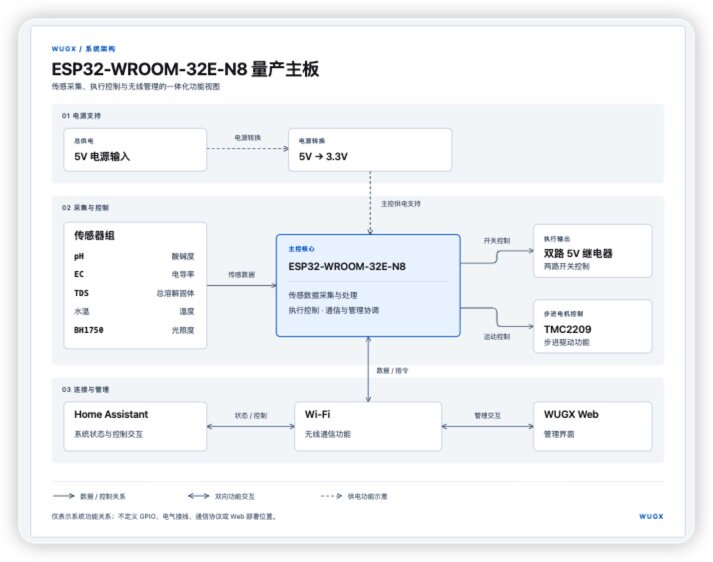Click the "两路开关控制" description text
The height and width of the screenshot is (562, 713).
567,266
